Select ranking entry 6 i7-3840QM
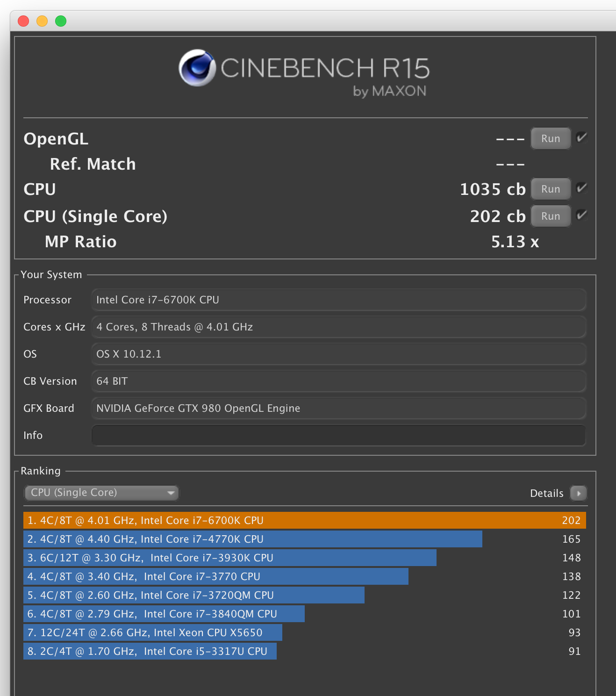 305,614
